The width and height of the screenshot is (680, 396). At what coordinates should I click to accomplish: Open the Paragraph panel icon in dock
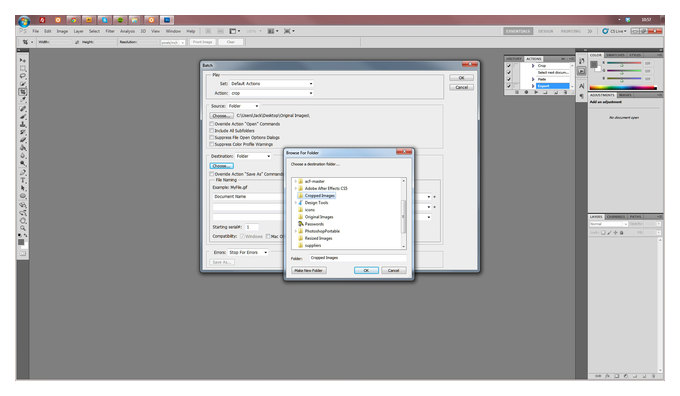(x=582, y=96)
